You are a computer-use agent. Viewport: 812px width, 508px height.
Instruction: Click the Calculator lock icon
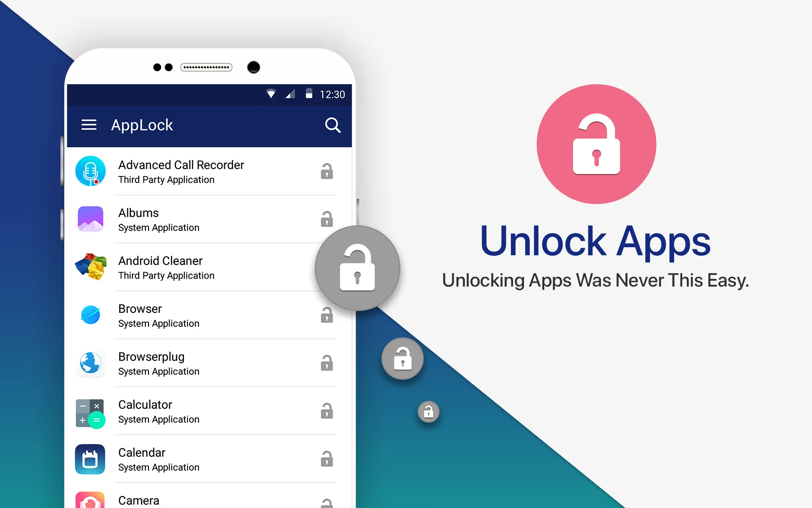[x=325, y=410]
